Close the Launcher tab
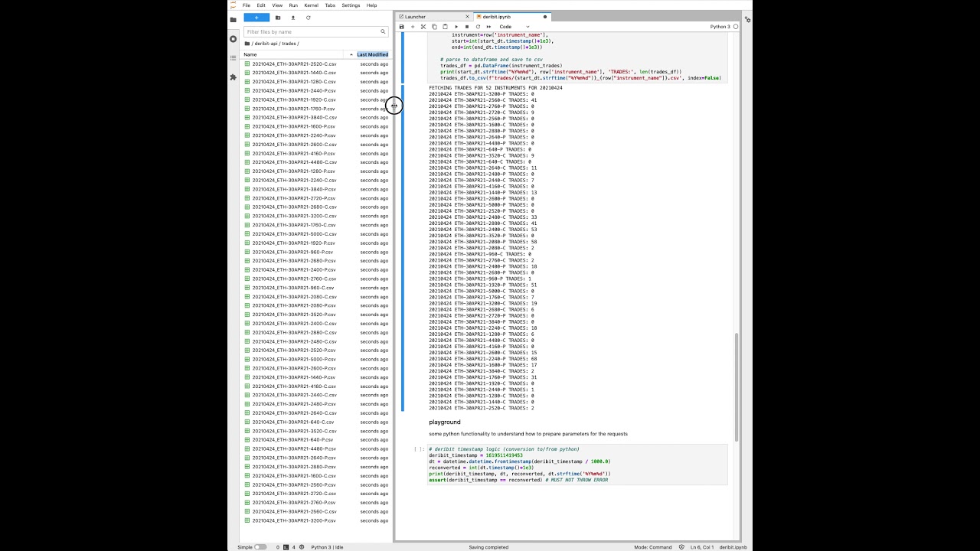The height and width of the screenshot is (551, 980). pos(467,17)
